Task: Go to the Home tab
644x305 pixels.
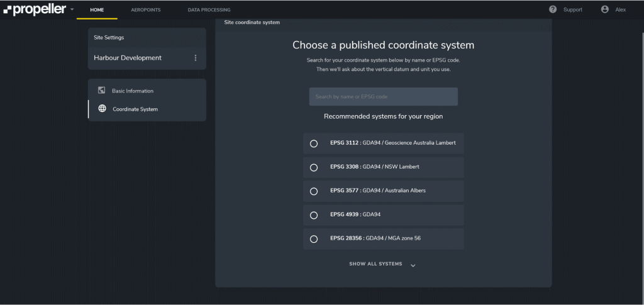Action: pos(97,10)
